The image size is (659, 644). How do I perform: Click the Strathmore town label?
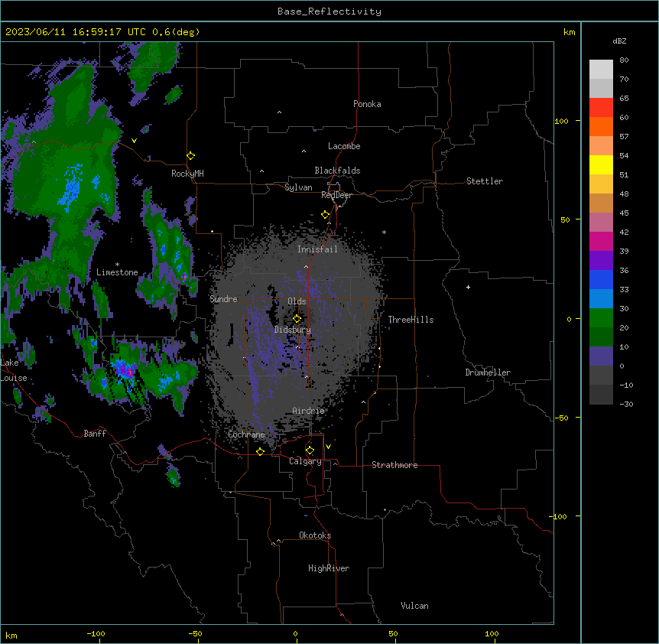(394, 465)
